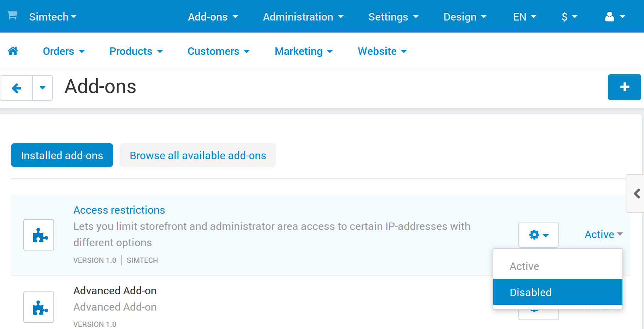Click the Add-ons page heading
Viewport: 644px width, 329px height.
(x=100, y=87)
